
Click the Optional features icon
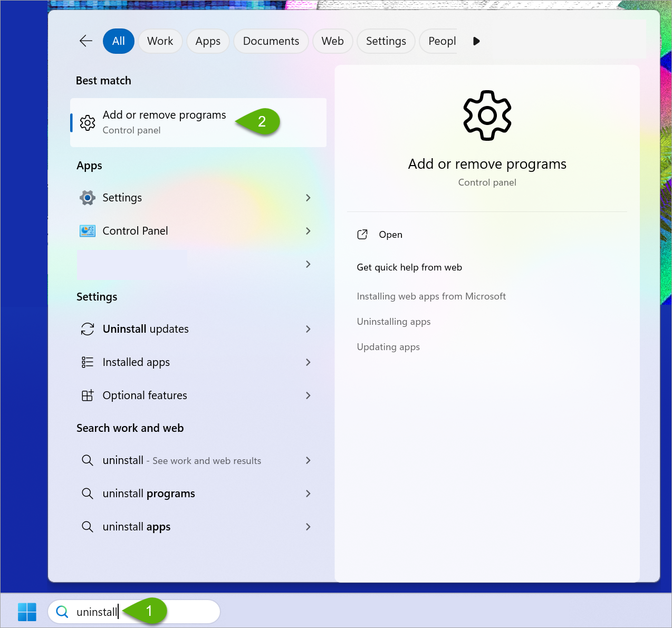click(x=88, y=395)
